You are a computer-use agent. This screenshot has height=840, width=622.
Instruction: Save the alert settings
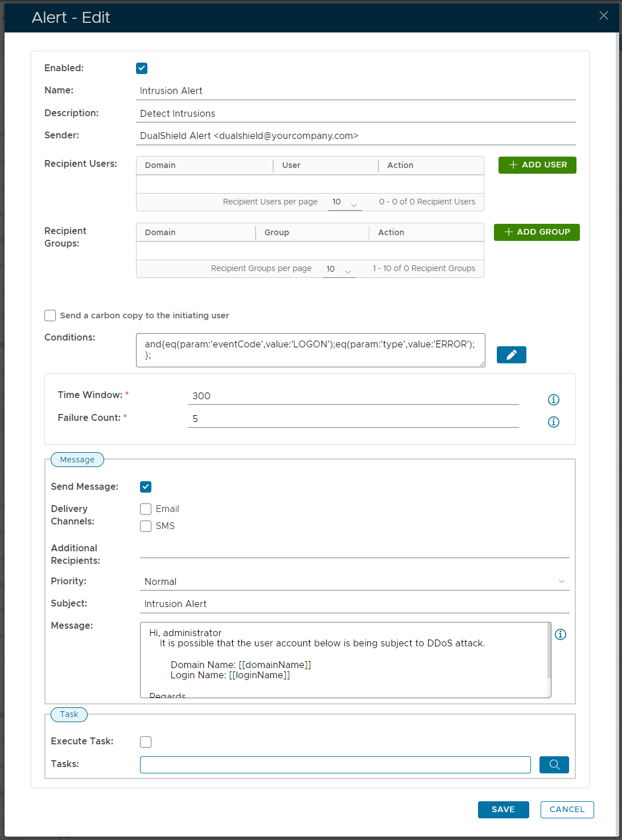click(x=503, y=810)
